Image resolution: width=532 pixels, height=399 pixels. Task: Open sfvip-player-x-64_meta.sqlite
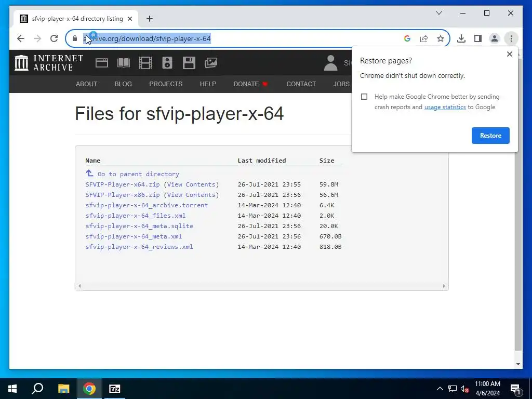coord(139,226)
